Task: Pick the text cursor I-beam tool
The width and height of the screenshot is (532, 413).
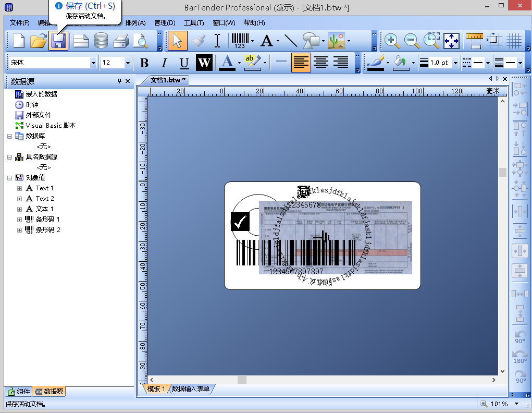Action: click(217, 41)
